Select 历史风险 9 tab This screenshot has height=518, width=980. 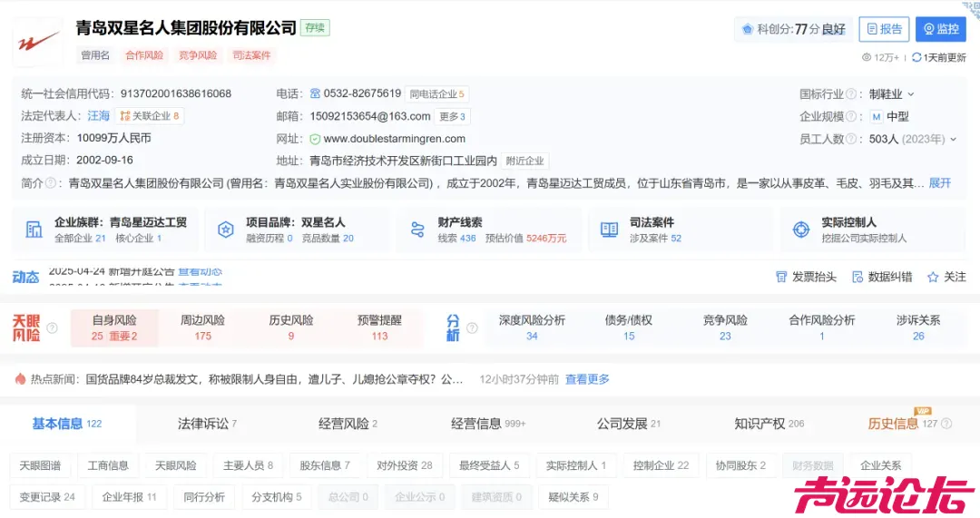[291, 327]
